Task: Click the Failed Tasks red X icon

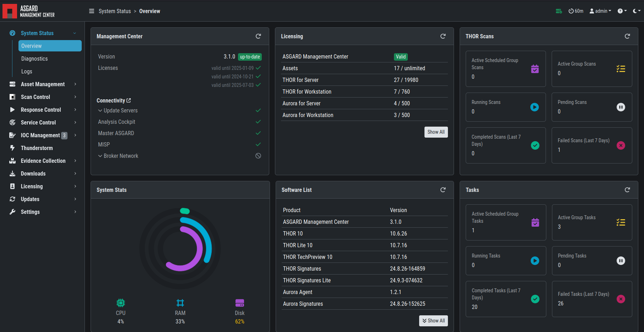Action: click(621, 299)
